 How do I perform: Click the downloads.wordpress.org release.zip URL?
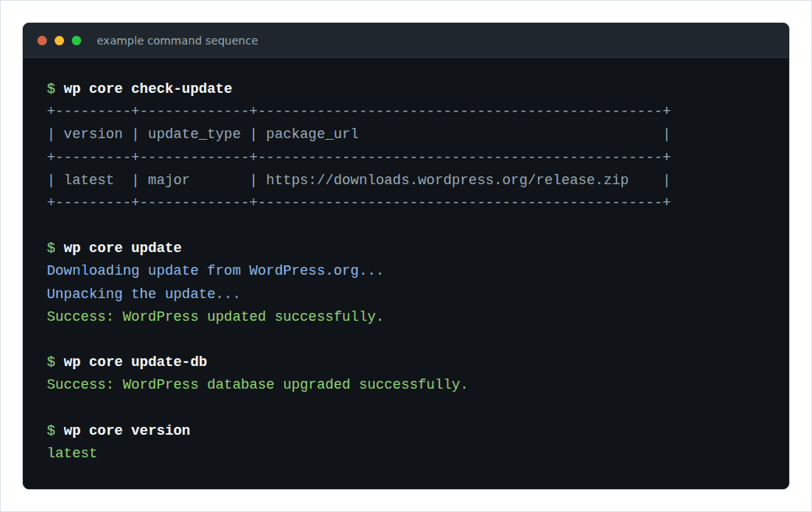point(447,180)
